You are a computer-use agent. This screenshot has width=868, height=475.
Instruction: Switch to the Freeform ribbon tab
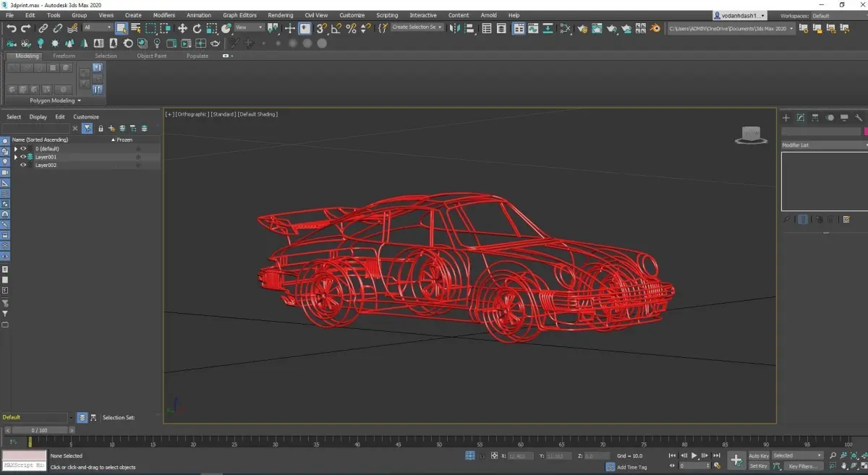pos(64,56)
